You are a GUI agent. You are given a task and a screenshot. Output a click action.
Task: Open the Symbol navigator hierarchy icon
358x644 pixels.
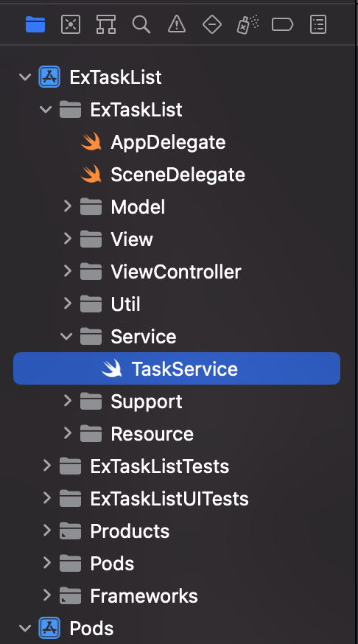(106, 24)
